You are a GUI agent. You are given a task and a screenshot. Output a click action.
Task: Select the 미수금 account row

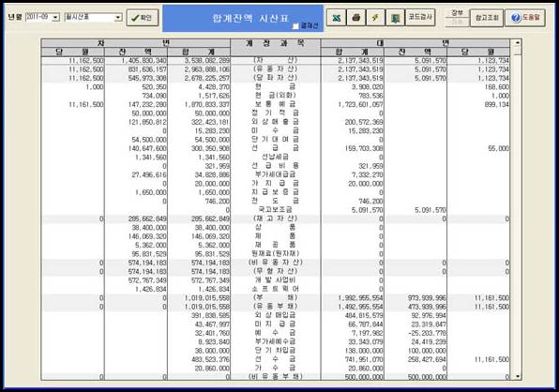[x=275, y=130]
